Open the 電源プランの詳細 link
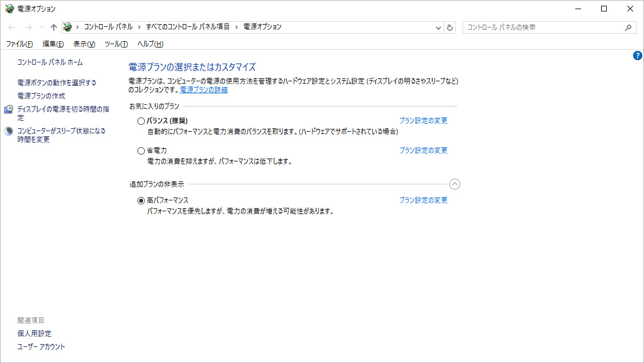 (x=204, y=89)
